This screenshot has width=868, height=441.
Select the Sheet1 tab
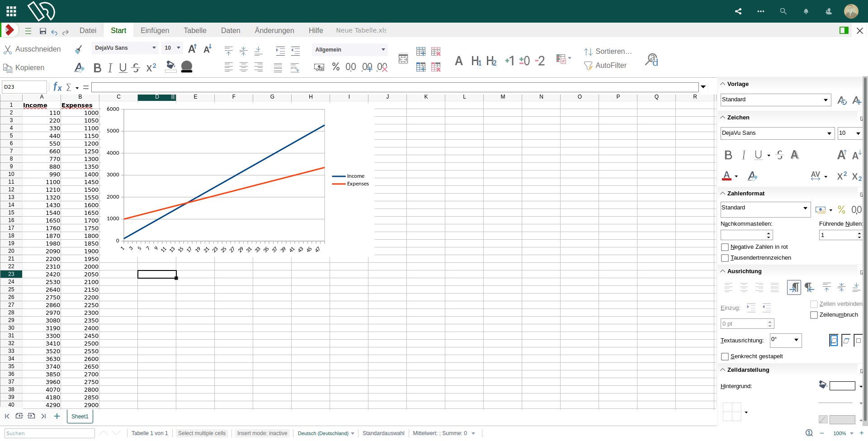[80, 417]
